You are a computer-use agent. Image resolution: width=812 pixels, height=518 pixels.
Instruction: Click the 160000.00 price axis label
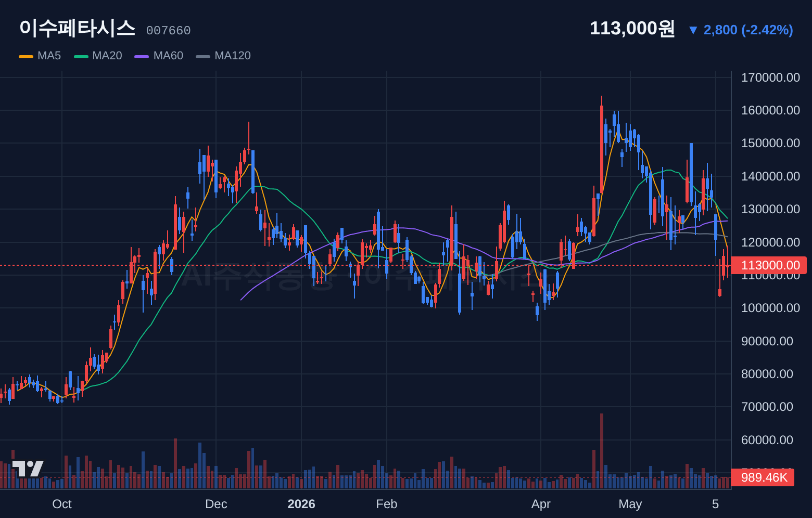coord(770,110)
